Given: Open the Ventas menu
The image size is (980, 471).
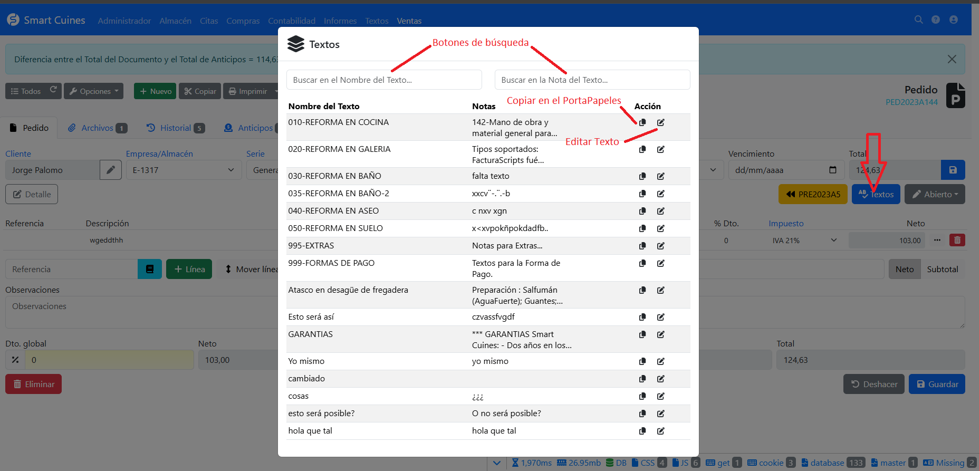Looking at the screenshot, I should 409,21.
